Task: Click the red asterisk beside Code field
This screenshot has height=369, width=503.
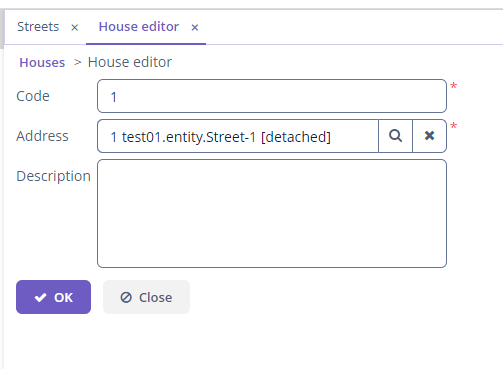Action: click(x=453, y=86)
